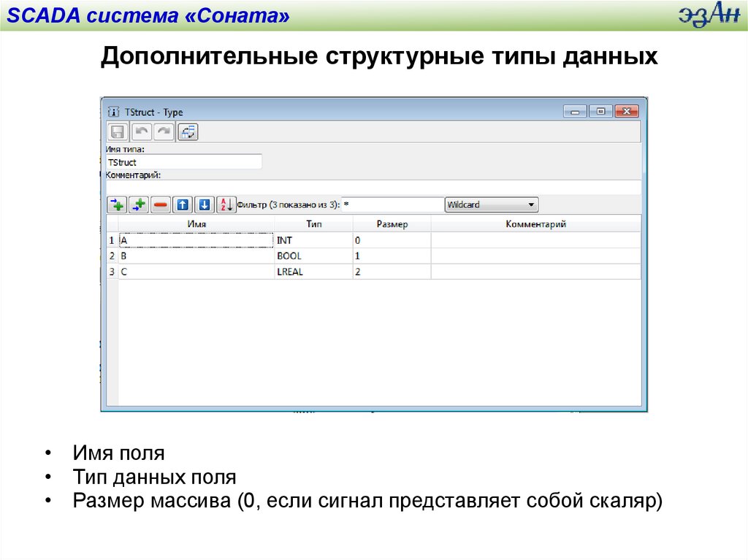Insert a field with the first green plus icon
This screenshot has width=748, height=560.
pyautogui.click(x=118, y=204)
